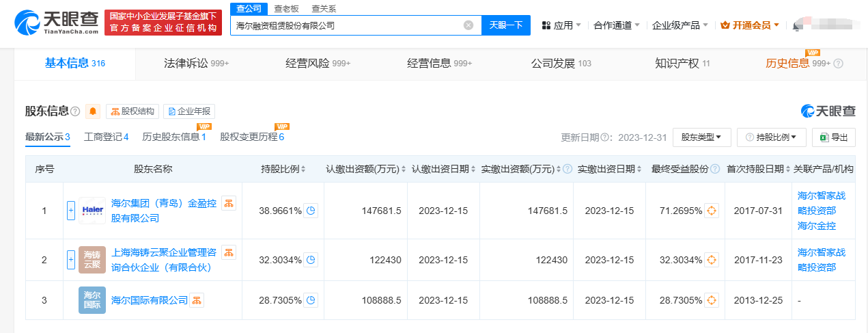
Task: Sort by 认缴出资日期 column header
Action: [x=443, y=169]
